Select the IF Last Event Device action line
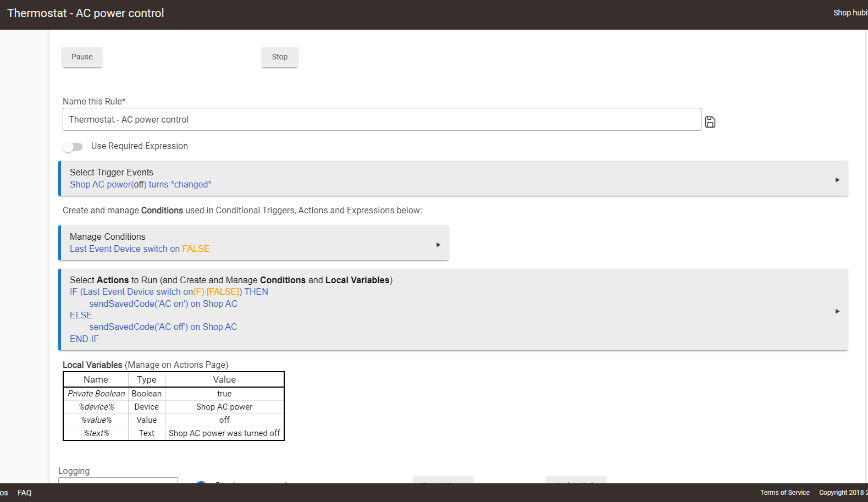The height and width of the screenshot is (502, 868). click(169, 292)
